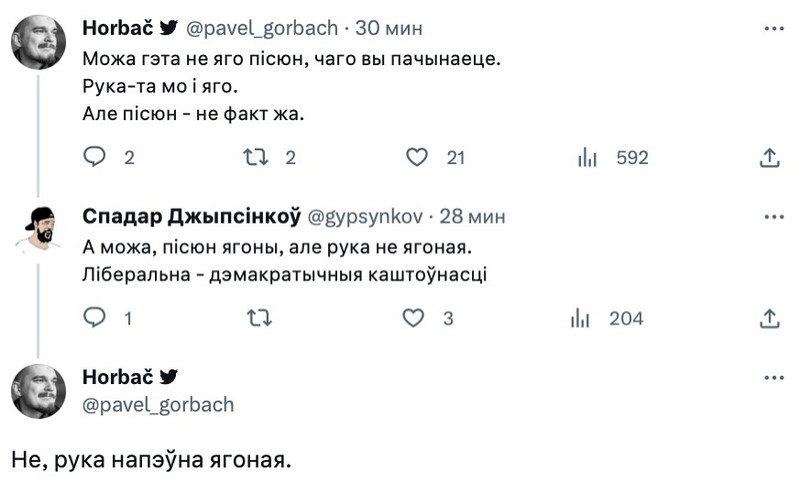
Task: Share the first Horbač tweet
Action: (x=770, y=157)
